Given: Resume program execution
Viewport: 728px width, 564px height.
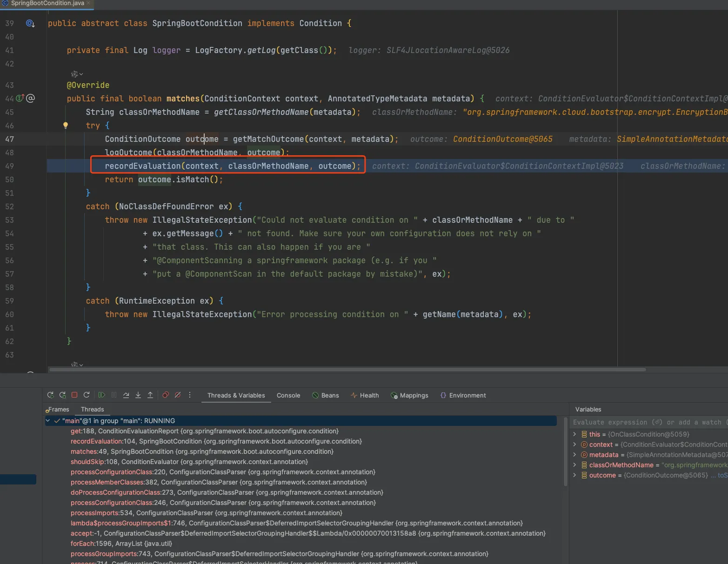Looking at the screenshot, I should pyautogui.click(x=102, y=395).
